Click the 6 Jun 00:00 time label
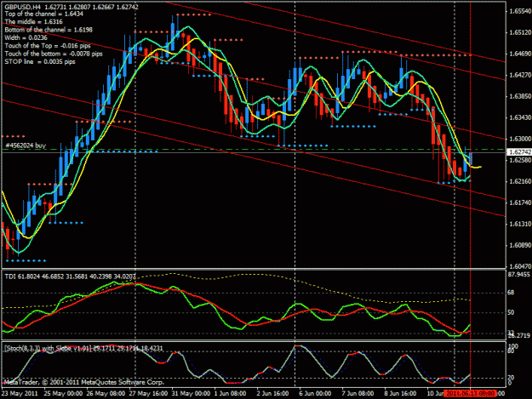The image size is (532, 399). click(315, 393)
